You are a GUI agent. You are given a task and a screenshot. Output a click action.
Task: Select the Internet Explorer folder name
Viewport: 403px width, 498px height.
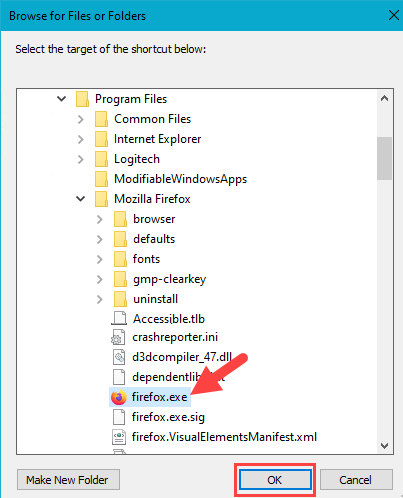tap(158, 139)
